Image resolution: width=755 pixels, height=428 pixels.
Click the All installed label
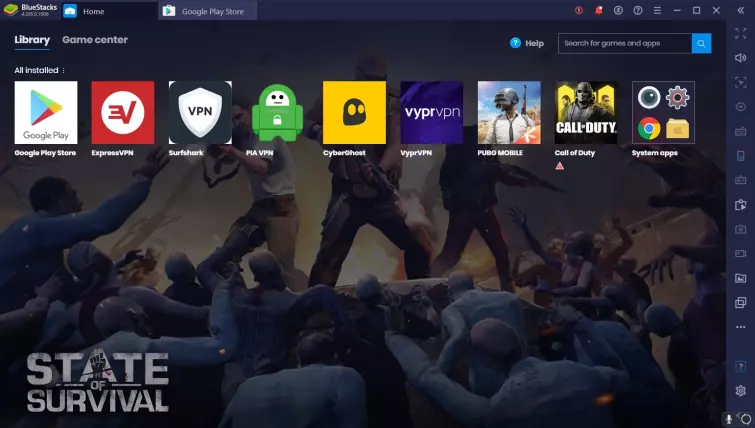click(x=36, y=70)
